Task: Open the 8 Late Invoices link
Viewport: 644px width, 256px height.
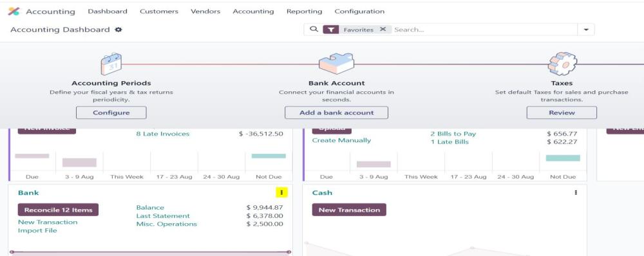Action: pos(163,134)
